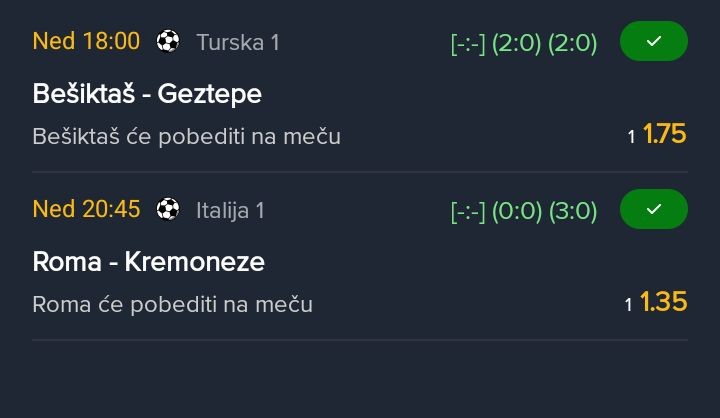Screen dimensions: 720x418
Task: Click the soccer ball icon beside Italija 1
Action: pos(168,209)
